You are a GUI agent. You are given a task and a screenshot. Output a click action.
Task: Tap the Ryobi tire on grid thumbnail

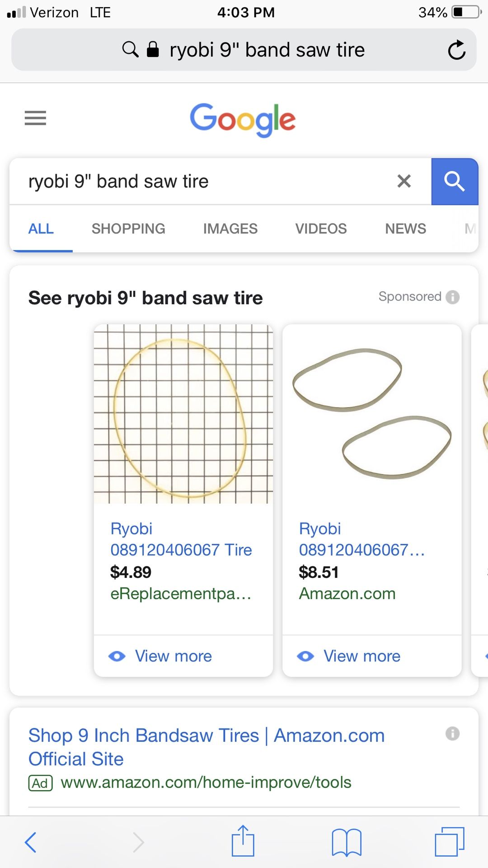pyautogui.click(x=183, y=414)
